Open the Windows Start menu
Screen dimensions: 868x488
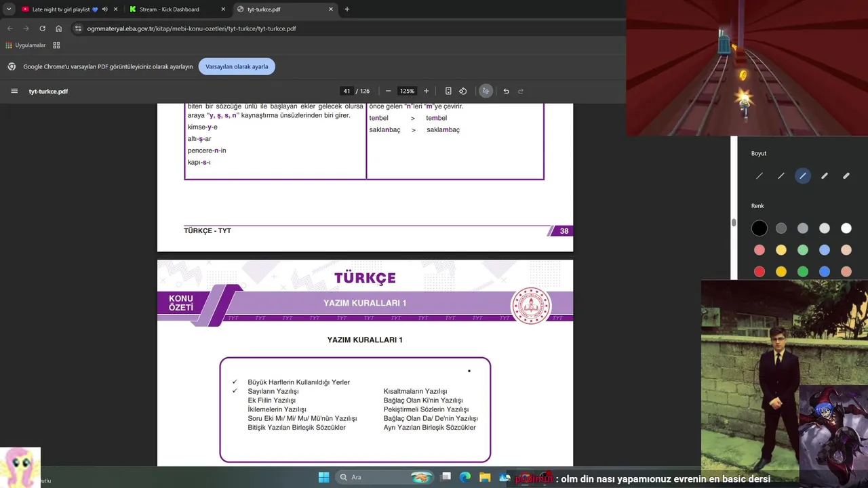click(323, 477)
